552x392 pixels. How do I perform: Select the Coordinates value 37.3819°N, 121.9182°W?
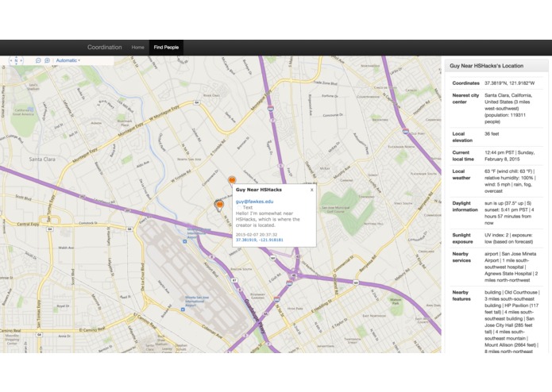point(509,83)
